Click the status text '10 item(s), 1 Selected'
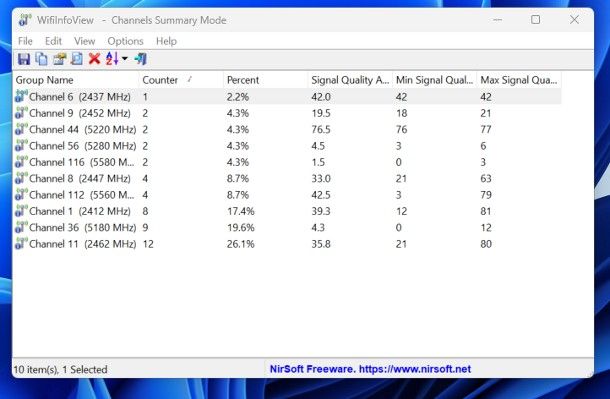Screen dimensions: 610x399 pos(60,369)
